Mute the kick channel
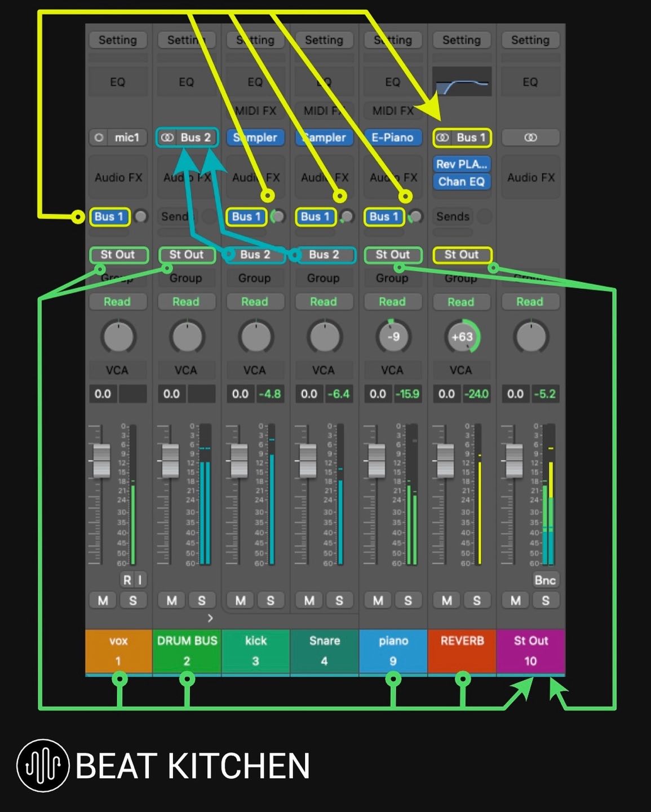The image size is (651, 812). (240, 600)
